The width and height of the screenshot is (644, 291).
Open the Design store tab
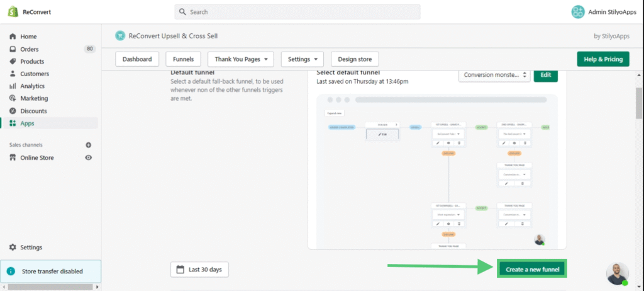(355, 59)
